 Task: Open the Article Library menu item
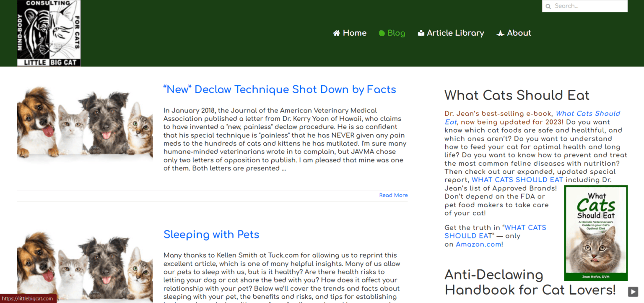tap(455, 33)
